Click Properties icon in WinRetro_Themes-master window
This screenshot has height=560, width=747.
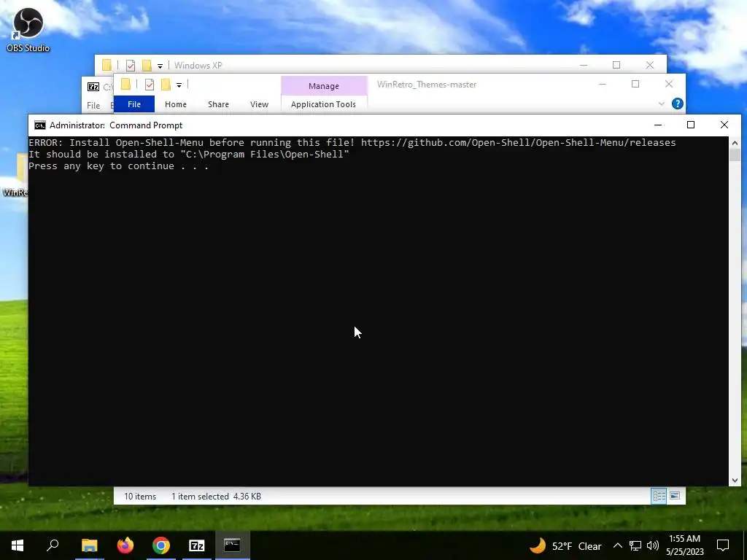point(149,85)
